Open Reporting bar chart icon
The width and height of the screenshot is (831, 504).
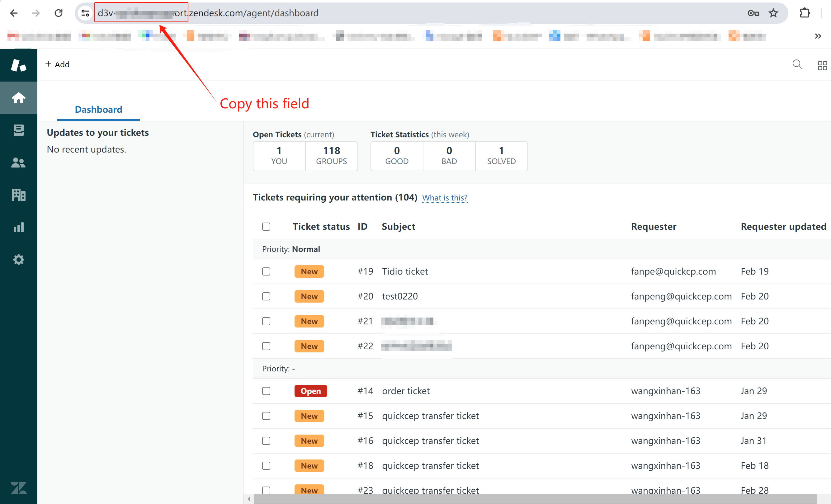pos(19,227)
